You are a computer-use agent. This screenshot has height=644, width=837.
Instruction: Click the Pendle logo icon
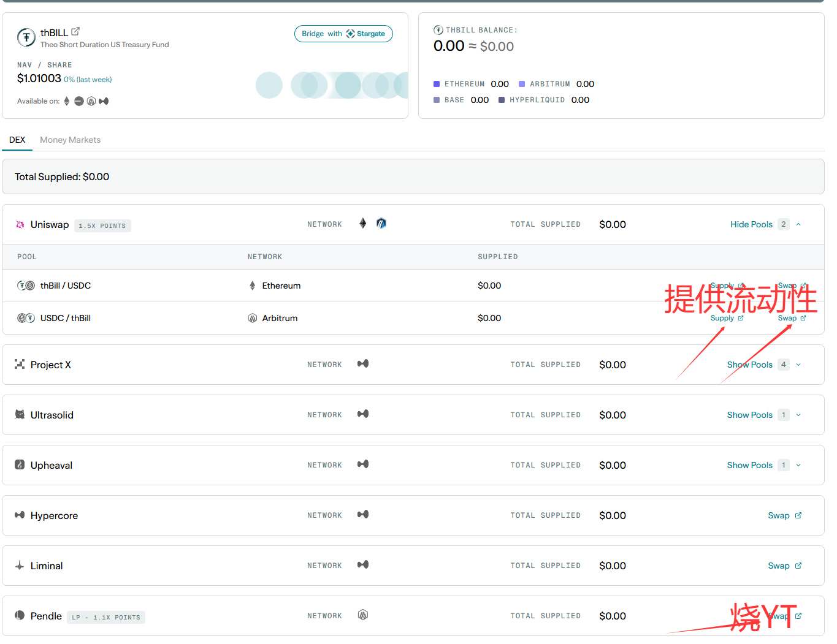[x=20, y=615]
